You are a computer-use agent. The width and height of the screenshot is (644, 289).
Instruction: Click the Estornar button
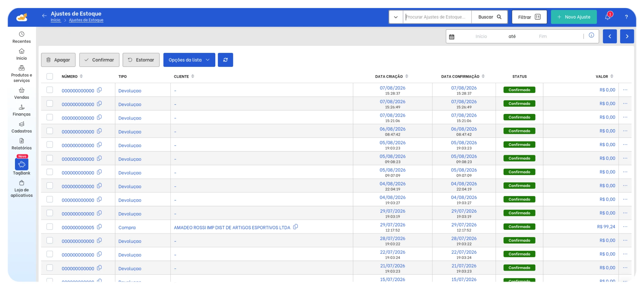point(141,60)
